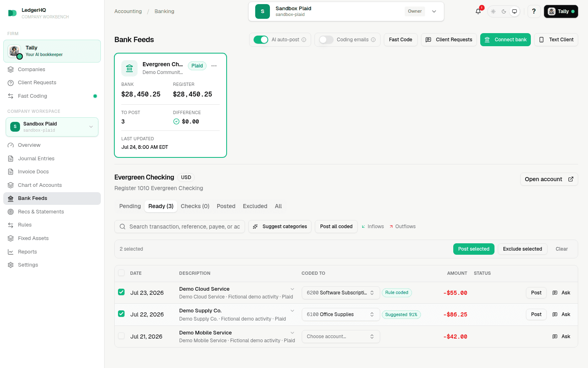Switch to Checks (0) tab

(x=195, y=206)
